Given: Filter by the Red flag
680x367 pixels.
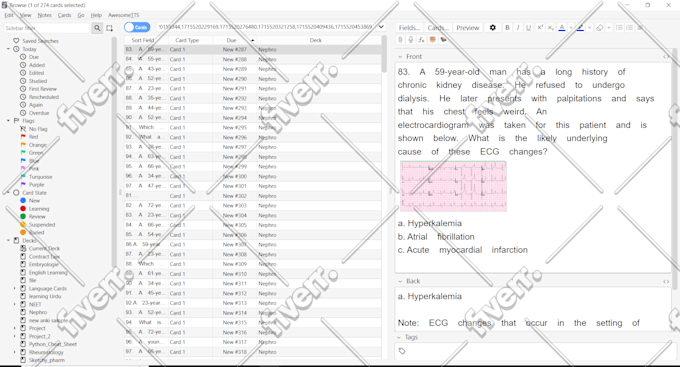Looking at the screenshot, I should (33, 137).
